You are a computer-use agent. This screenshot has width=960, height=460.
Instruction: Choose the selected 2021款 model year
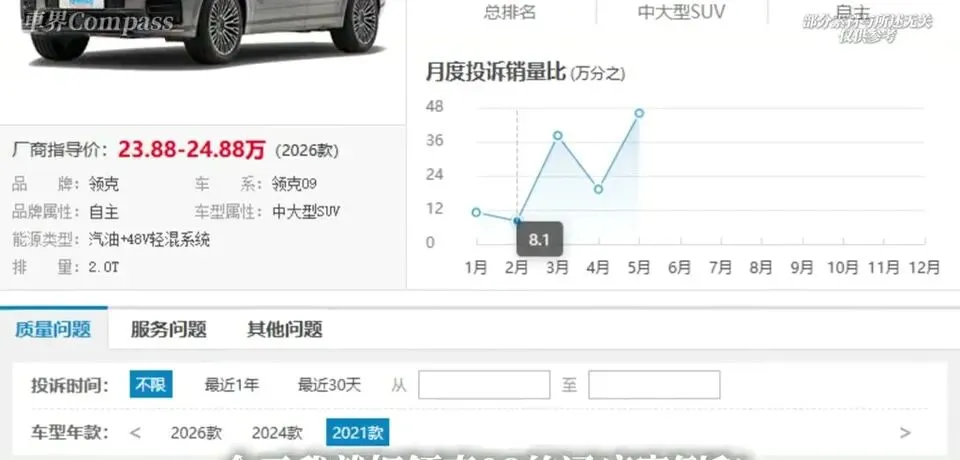pyautogui.click(x=358, y=432)
